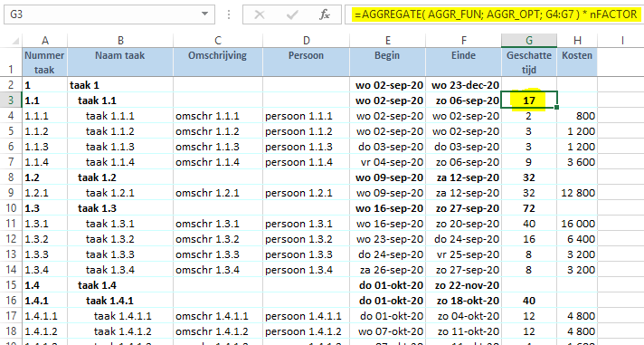Image resolution: width=644 pixels, height=345 pixels.
Task: Select column E header
Action: click(387, 41)
